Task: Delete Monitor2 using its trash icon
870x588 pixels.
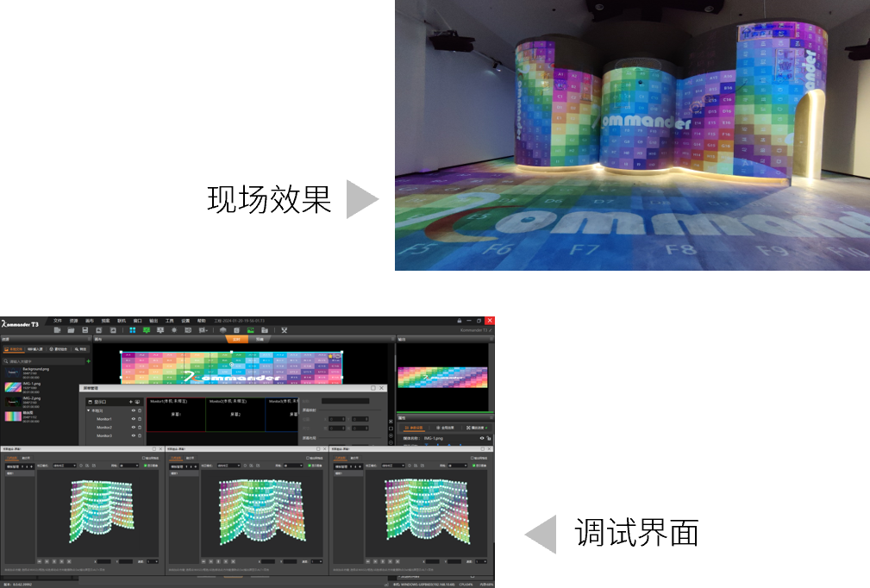Action: coord(140,428)
